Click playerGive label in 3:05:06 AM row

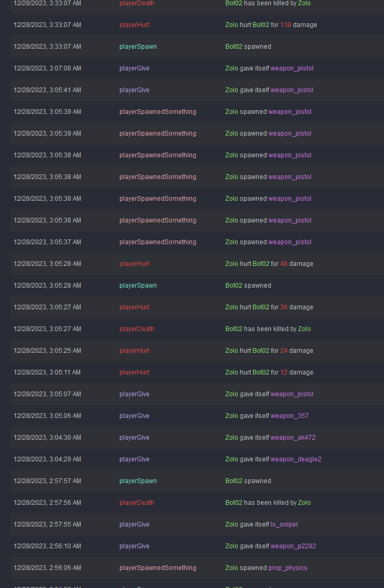coord(134,415)
